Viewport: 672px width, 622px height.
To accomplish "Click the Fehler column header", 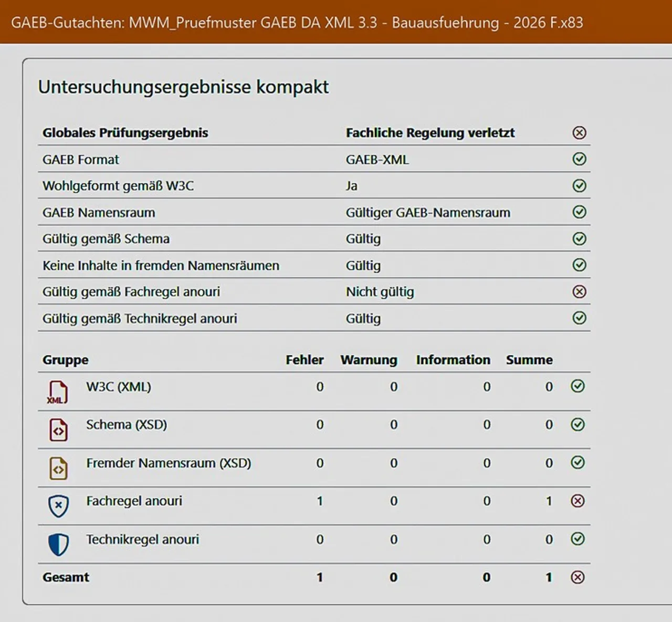I will tap(304, 360).
